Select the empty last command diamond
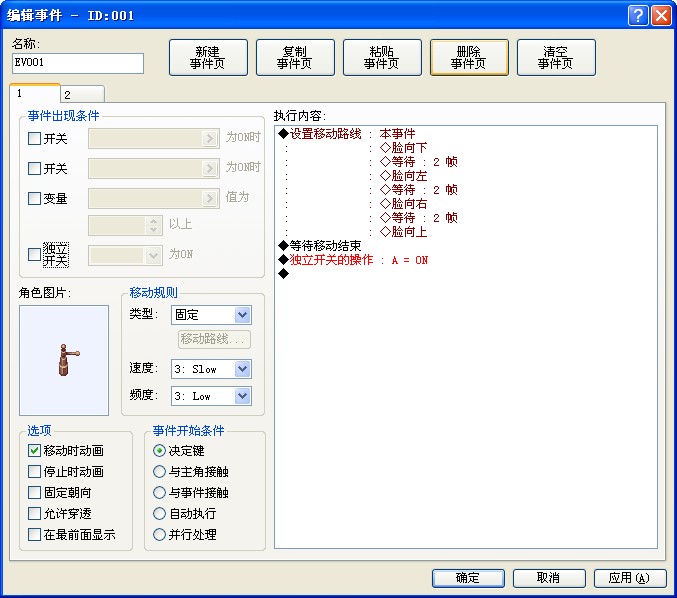The image size is (677, 598). click(283, 273)
